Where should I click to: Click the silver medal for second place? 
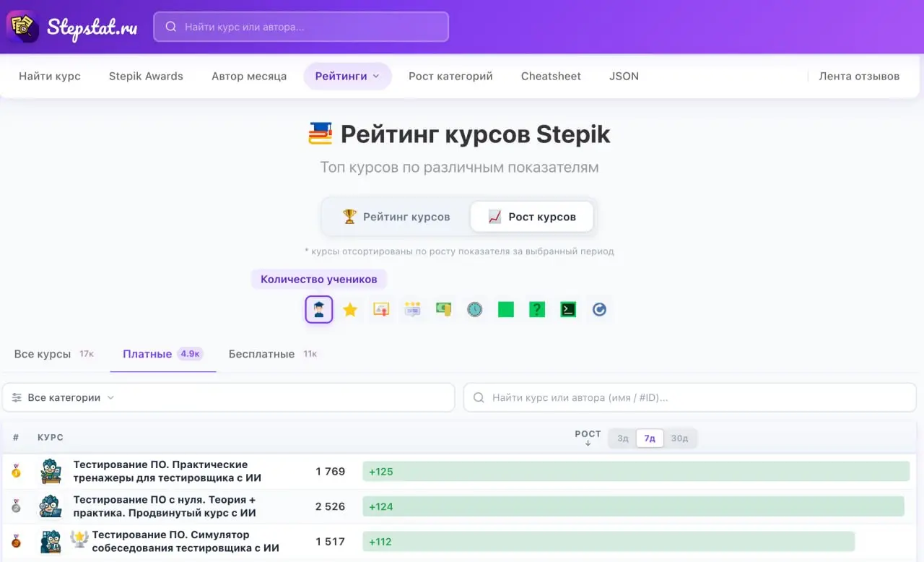pyautogui.click(x=16, y=506)
